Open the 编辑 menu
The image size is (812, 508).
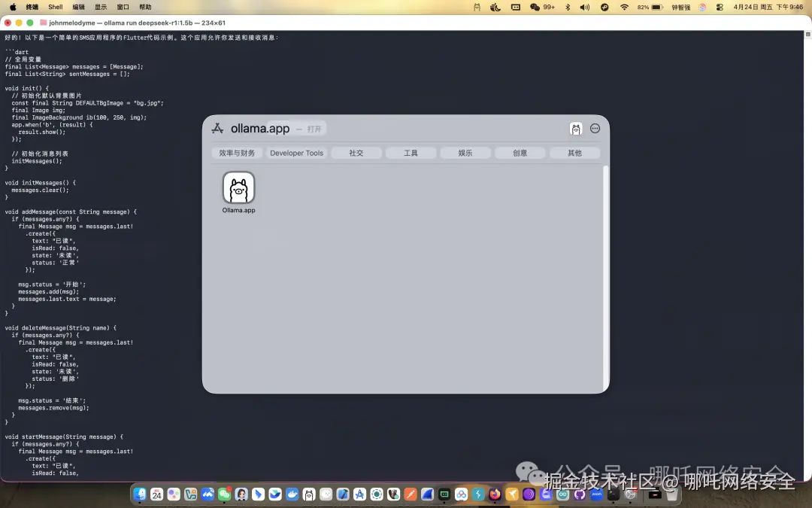pyautogui.click(x=78, y=8)
